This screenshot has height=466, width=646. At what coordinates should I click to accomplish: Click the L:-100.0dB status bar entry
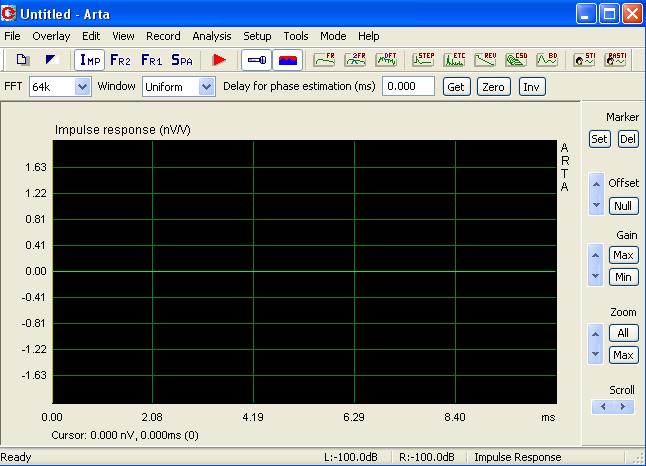(351, 457)
